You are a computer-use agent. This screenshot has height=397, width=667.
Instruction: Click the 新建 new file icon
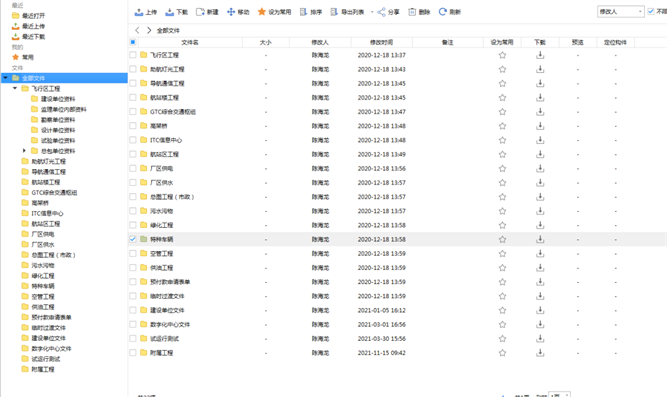click(x=200, y=12)
